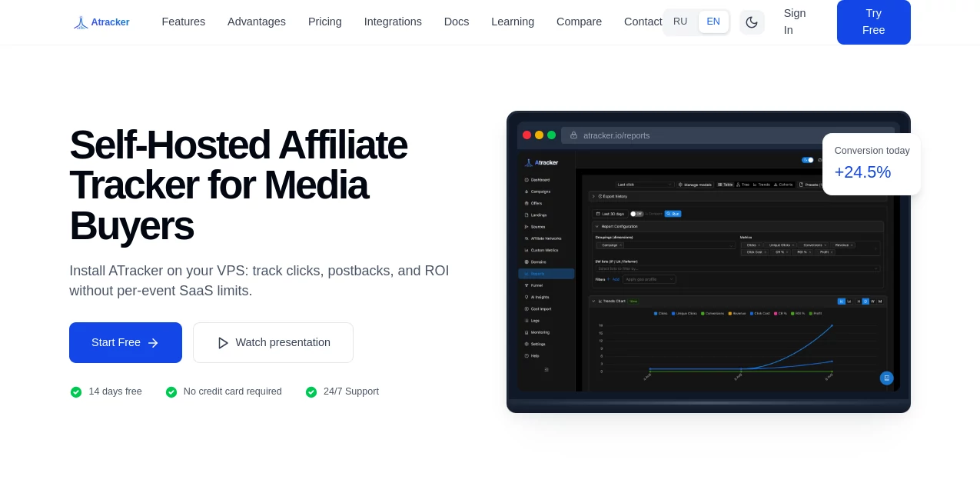Viewport: 980px width, 503px height.
Task: Open the Last 30 days date picker
Action: (610, 214)
